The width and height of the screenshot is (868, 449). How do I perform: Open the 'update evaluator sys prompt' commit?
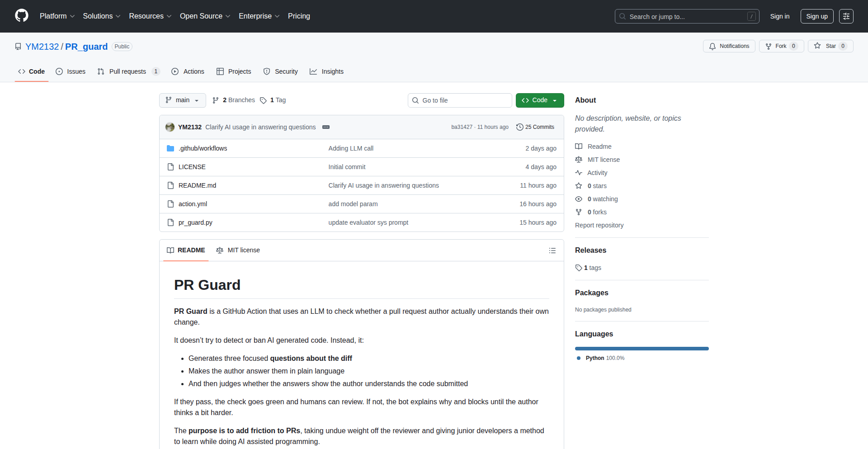click(368, 222)
